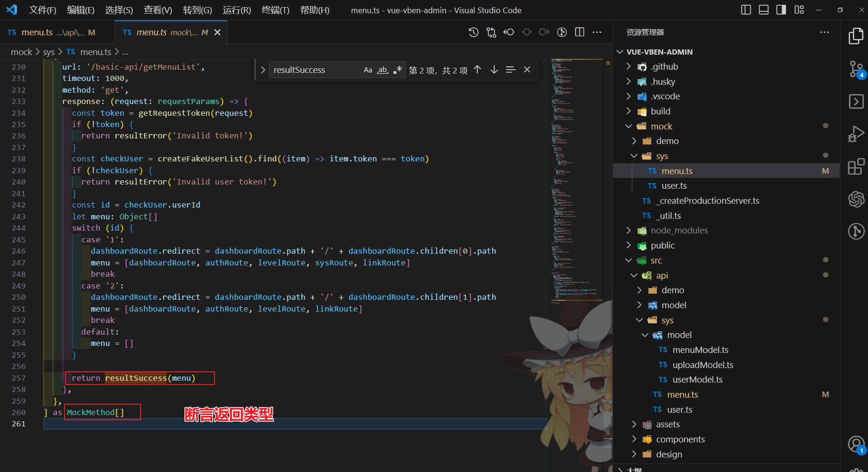Viewport: 868px width, 472px height.
Task: Open the Git Graph activity icon
Action: pos(856,231)
